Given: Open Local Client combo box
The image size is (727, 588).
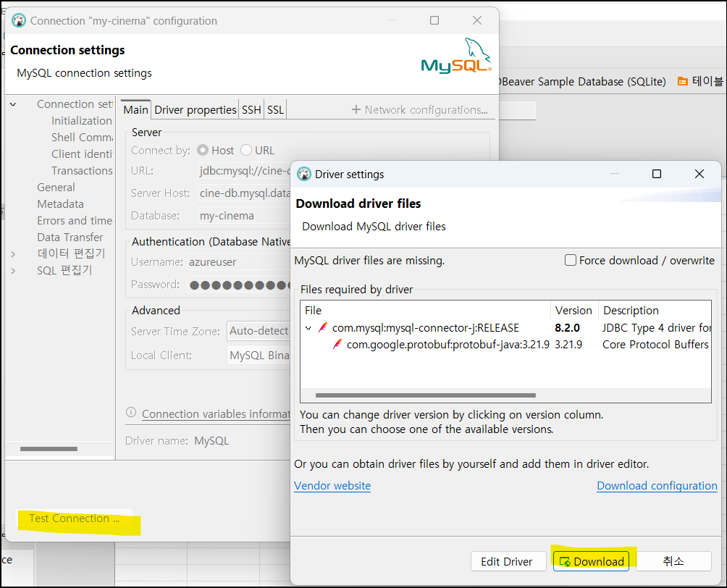Looking at the screenshot, I should 259,356.
